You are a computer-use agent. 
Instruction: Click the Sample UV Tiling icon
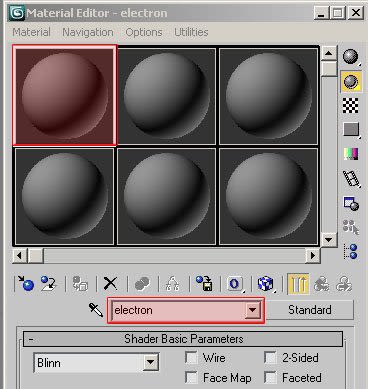pos(351,129)
